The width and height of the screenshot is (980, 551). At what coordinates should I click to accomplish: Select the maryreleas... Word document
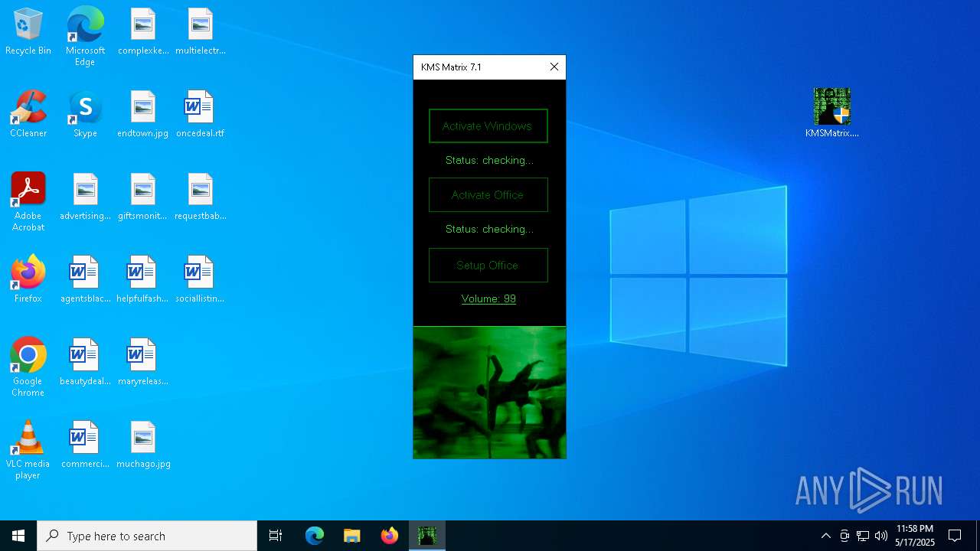click(x=143, y=363)
